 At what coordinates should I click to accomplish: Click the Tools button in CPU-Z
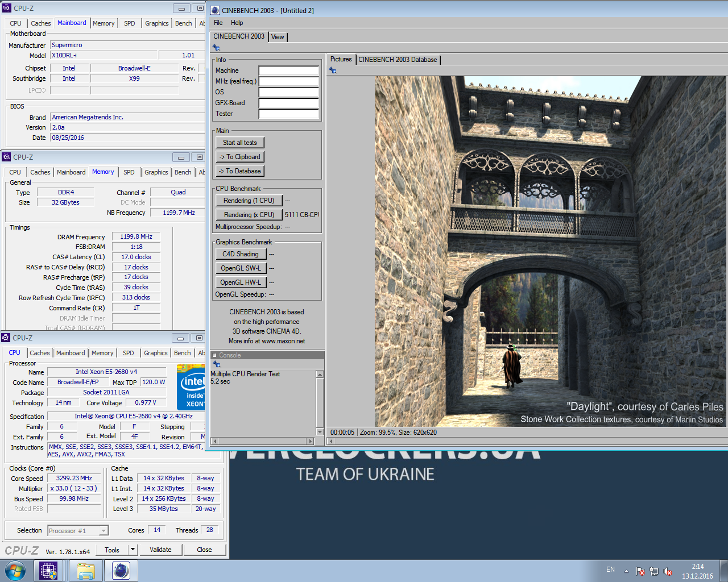112,550
